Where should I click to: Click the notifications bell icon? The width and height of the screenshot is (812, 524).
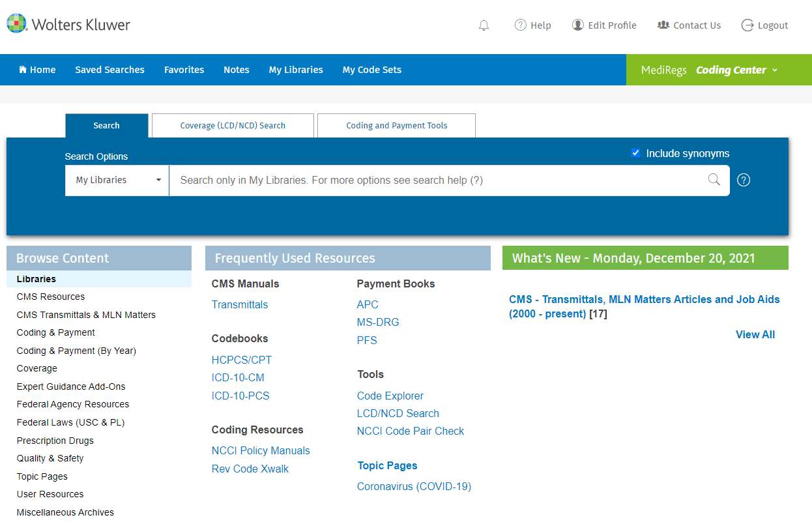[484, 25]
